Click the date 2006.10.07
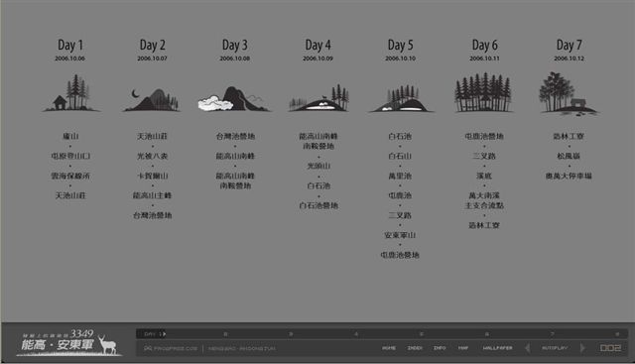The image size is (635, 364). (x=152, y=59)
